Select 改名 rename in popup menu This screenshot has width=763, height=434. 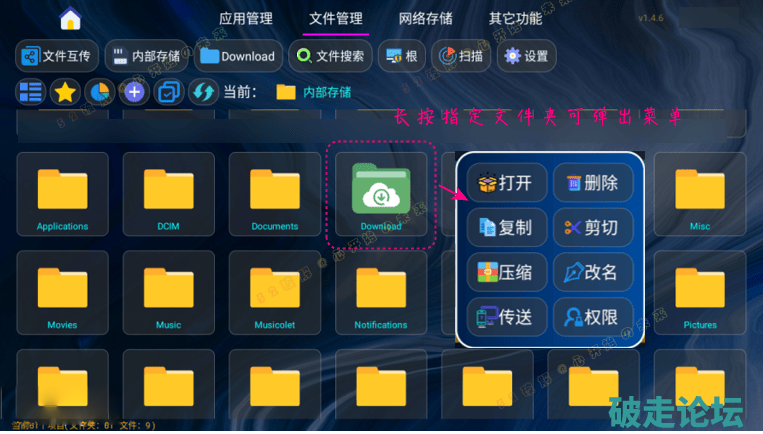(x=593, y=272)
